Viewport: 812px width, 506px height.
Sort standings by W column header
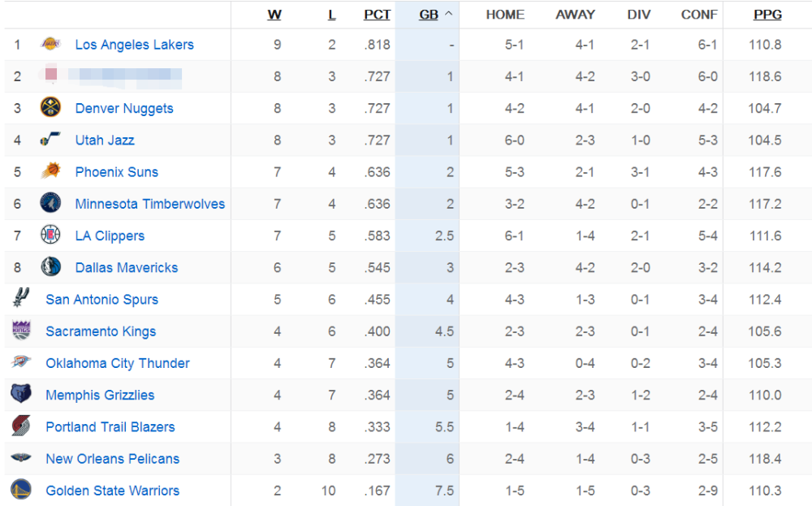tap(274, 15)
